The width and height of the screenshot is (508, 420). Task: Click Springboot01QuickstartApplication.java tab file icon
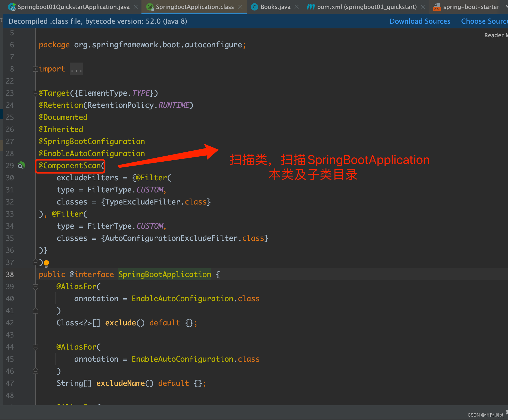12,7
